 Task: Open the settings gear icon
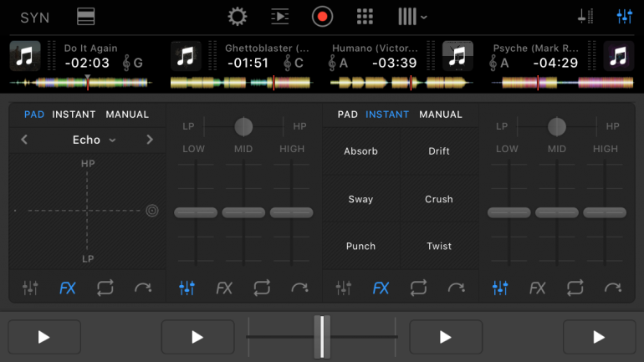point(238,17)
